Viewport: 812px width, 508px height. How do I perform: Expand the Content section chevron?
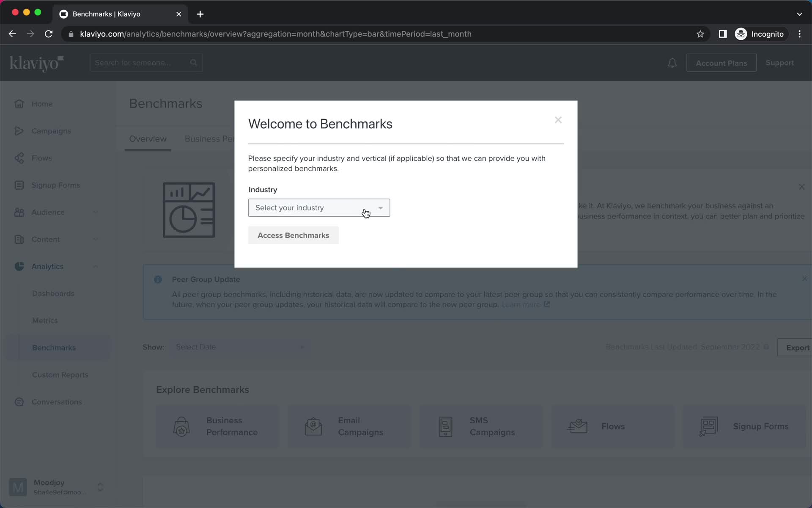(96, 239)
